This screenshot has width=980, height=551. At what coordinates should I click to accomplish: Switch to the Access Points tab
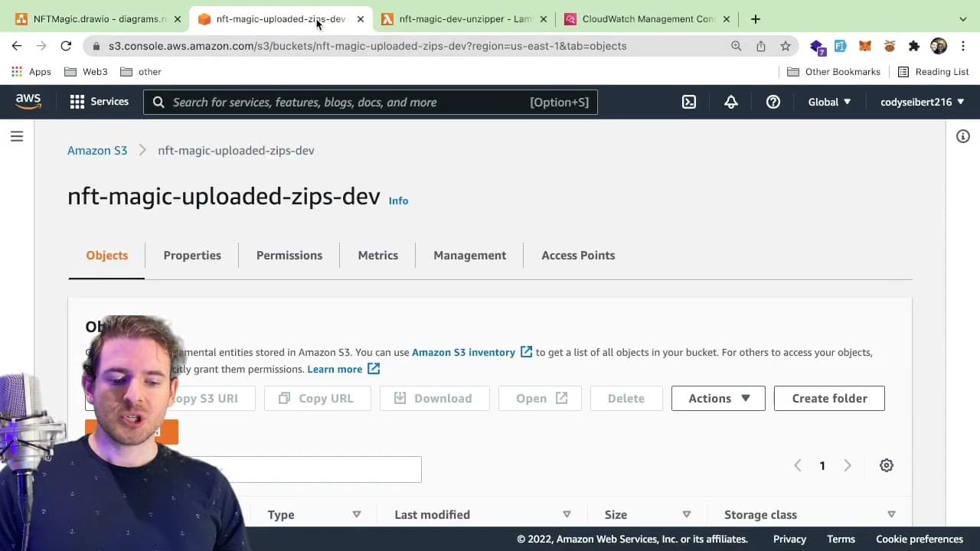click(x=578, y=256)
